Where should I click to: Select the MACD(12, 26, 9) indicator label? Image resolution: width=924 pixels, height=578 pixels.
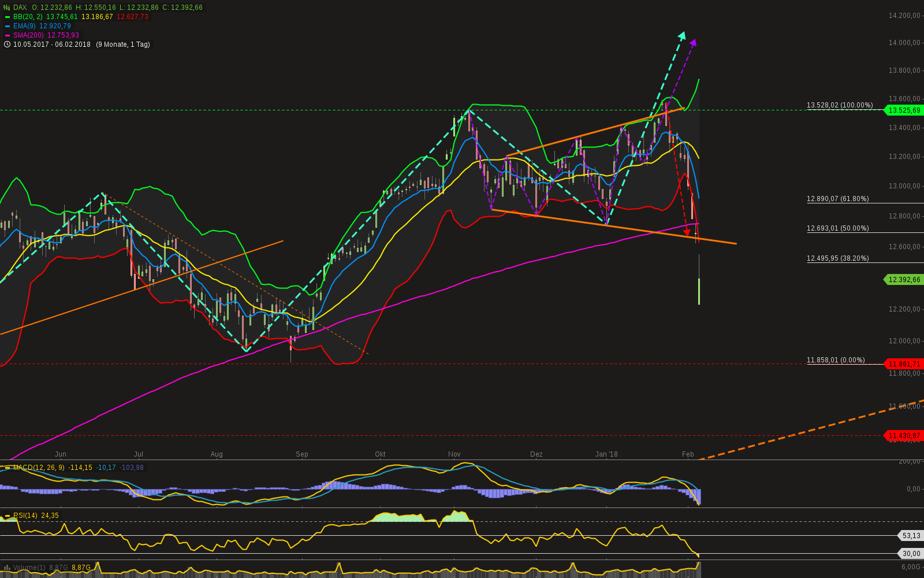(39, 468)
